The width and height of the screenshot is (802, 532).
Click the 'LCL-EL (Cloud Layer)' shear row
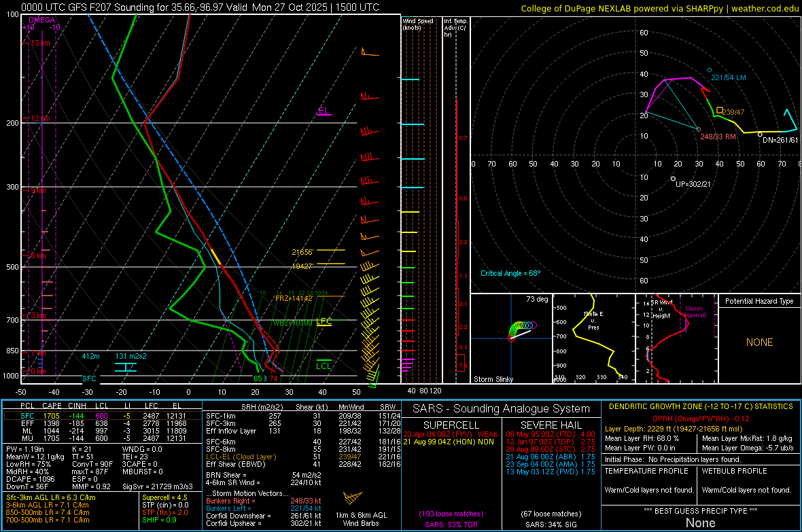303,457
